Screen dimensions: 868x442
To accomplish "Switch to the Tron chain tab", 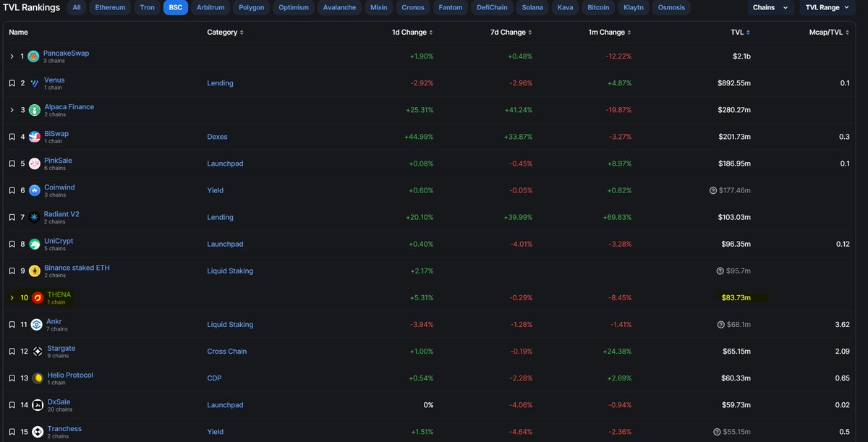I will click(147, 8).
